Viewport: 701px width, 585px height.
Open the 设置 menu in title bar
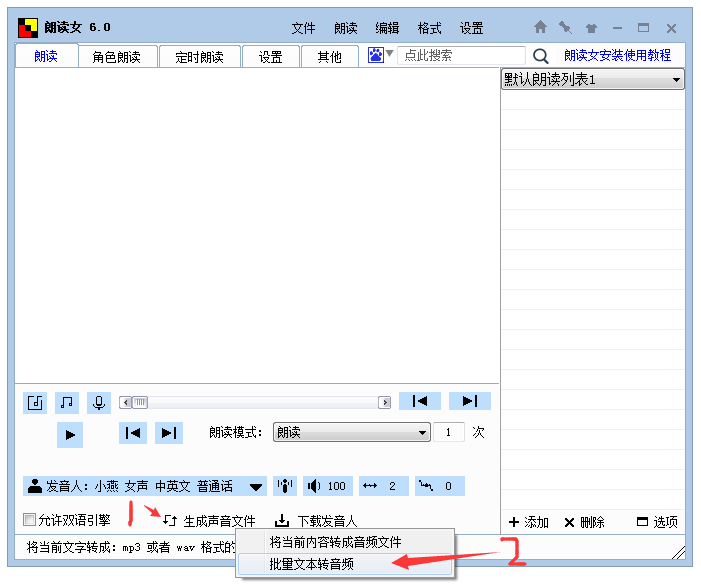471,29
